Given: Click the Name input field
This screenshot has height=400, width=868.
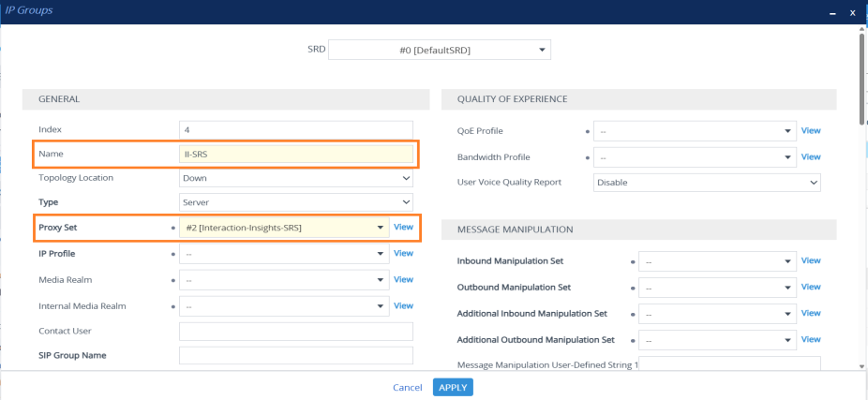Looking at the screenshot, I should click(x=295, y=154).
